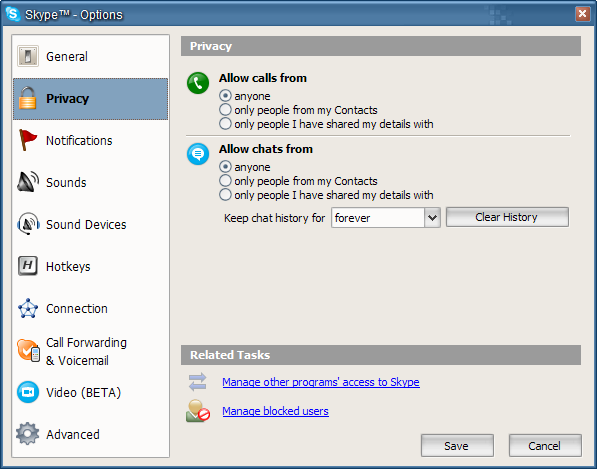Click the Skype logo in title bar
Screen dimensions: 597x469
coord(13,14)
